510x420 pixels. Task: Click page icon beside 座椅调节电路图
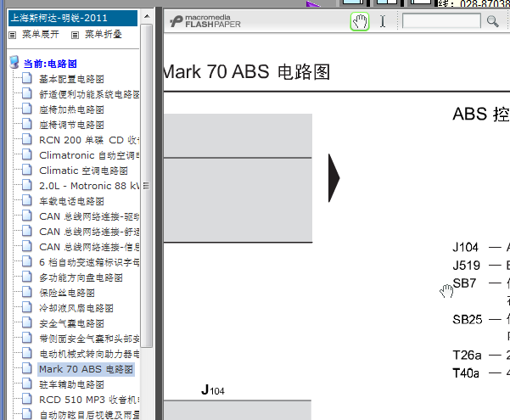(x=26, y=124)
